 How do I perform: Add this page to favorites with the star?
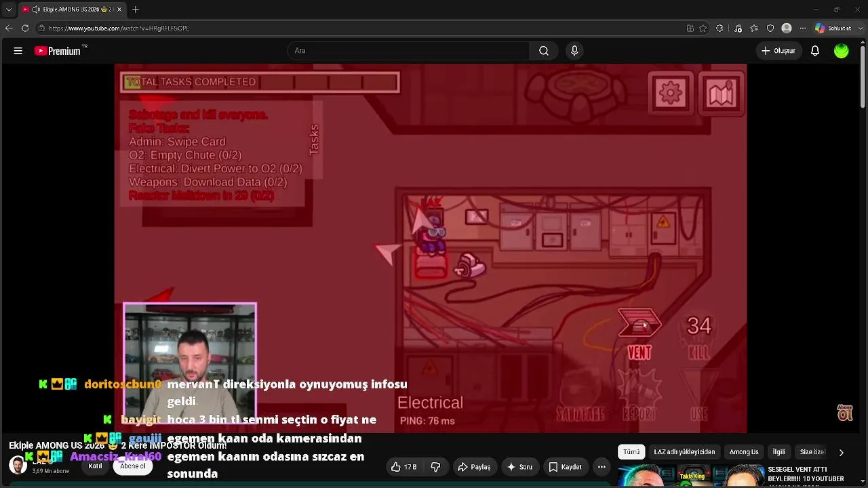(x=703, y=28)
